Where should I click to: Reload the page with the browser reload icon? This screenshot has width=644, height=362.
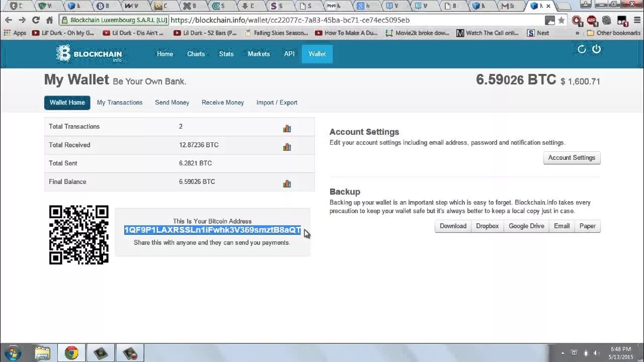pos(36,20)
